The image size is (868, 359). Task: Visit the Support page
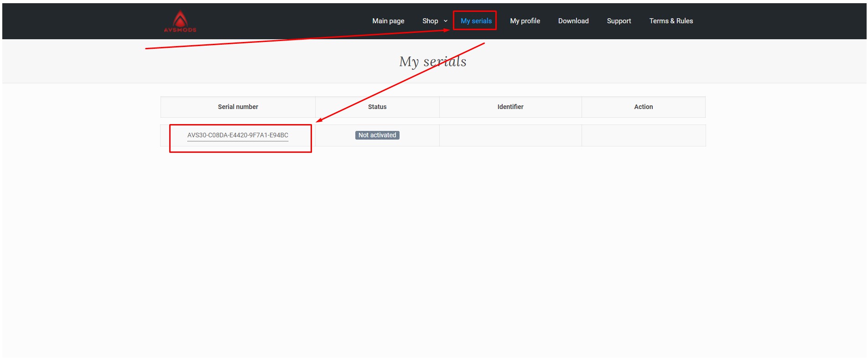tap(619, 21)
